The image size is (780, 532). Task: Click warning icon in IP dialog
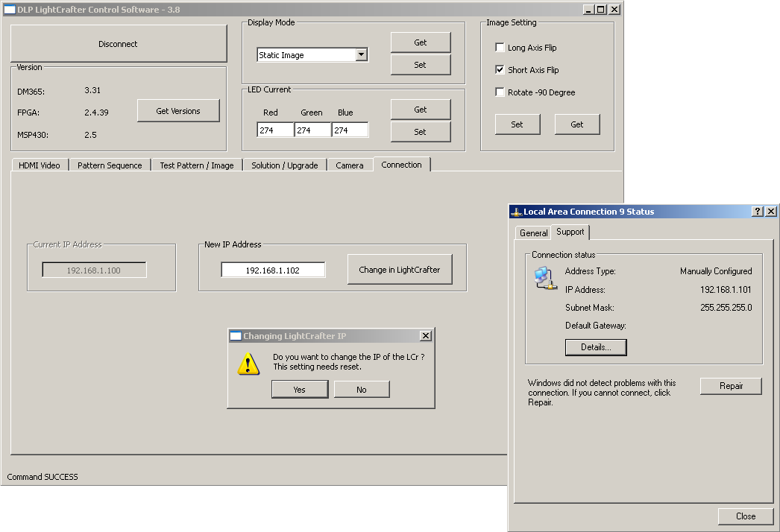248,364
